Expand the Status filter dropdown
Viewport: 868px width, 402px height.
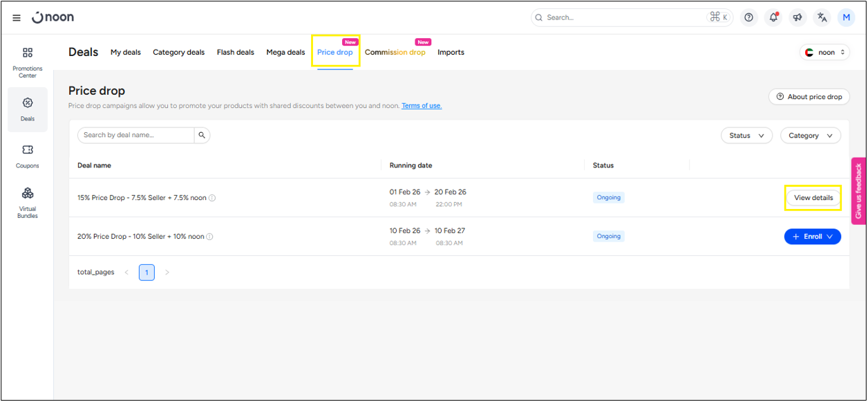746,136
